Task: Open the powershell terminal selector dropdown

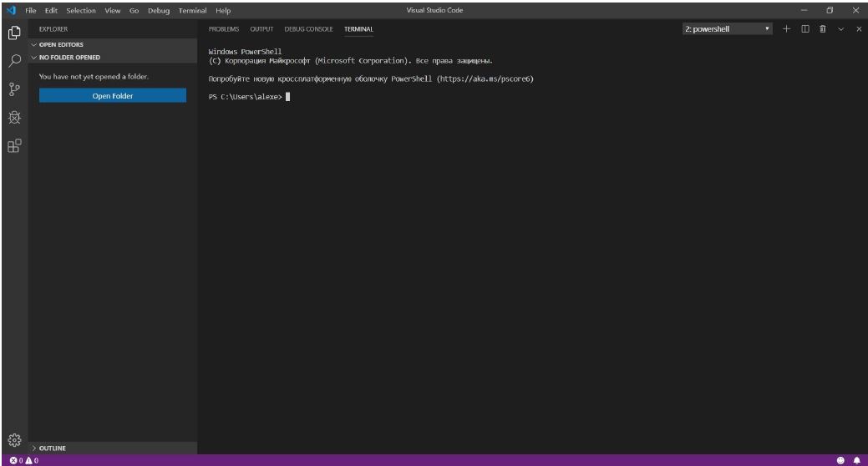Action: (728, 29)
